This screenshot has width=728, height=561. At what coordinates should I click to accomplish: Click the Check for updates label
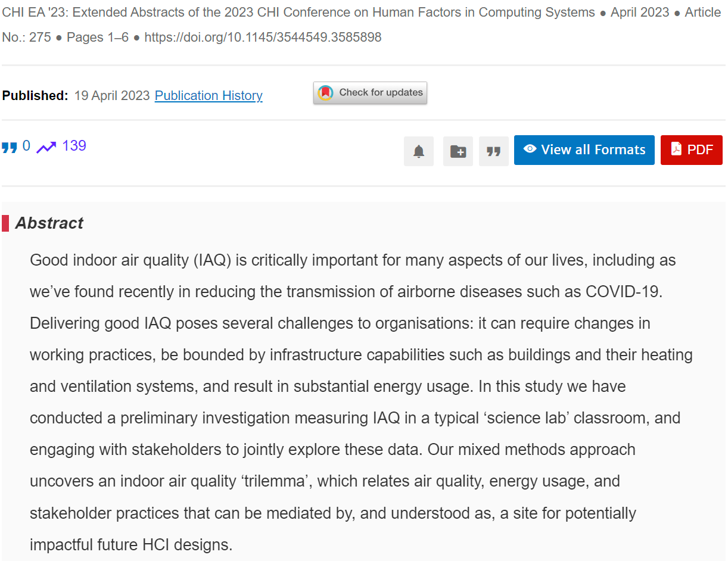coord(381,92)
